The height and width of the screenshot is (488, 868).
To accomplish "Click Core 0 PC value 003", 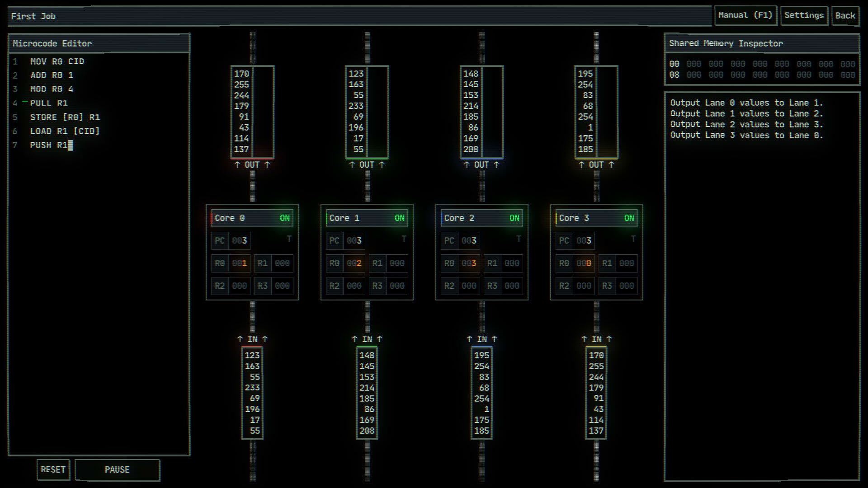I will click(240, 241).
